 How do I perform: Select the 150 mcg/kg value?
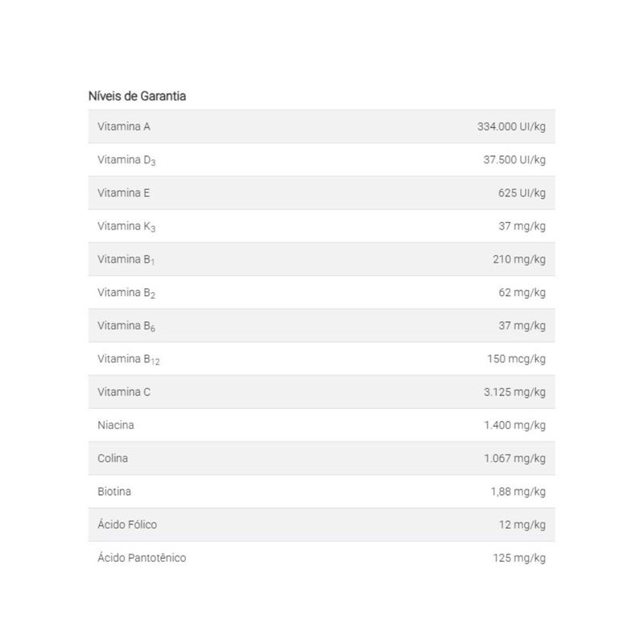516,359
